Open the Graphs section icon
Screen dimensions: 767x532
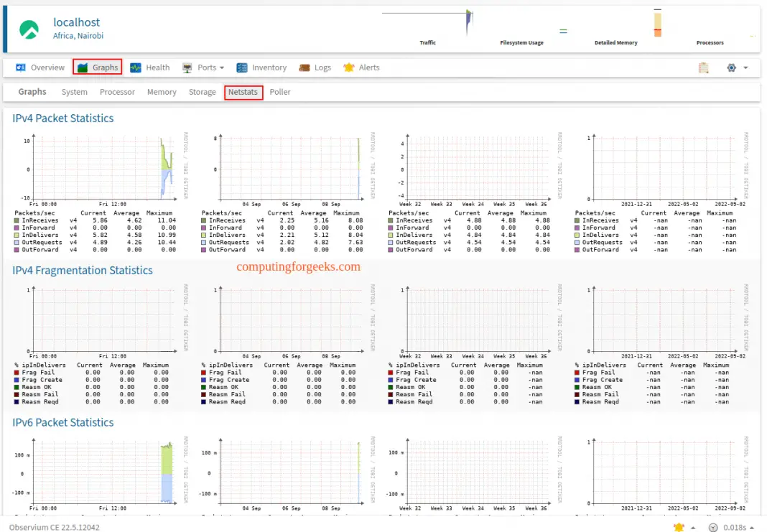point(82,67)
